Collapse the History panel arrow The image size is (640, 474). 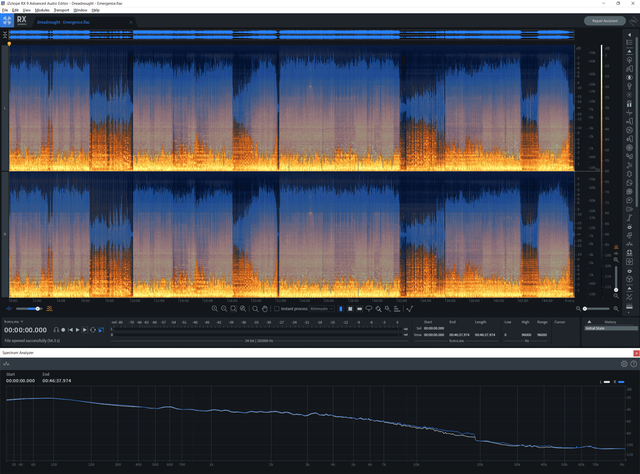coord(589,322)
